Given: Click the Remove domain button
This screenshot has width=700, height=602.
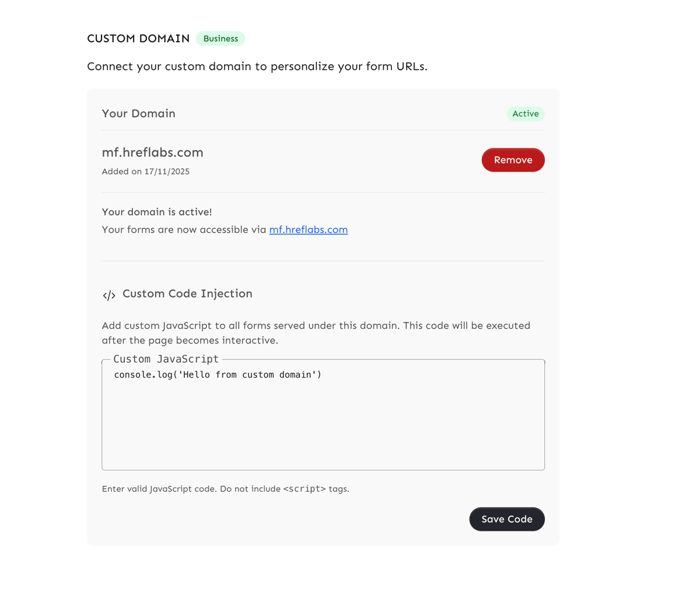Looking at the screenshot, I should coord(513,160).
